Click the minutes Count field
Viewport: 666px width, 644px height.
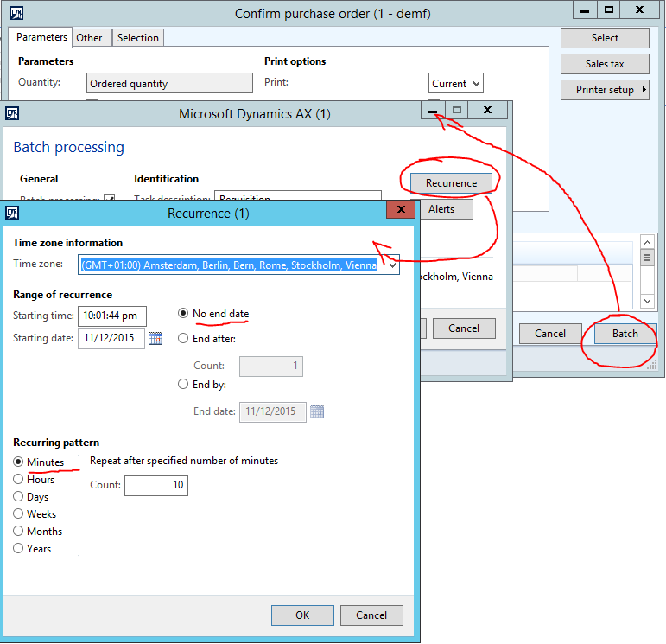pyautogui.click(x=156, y=486)
